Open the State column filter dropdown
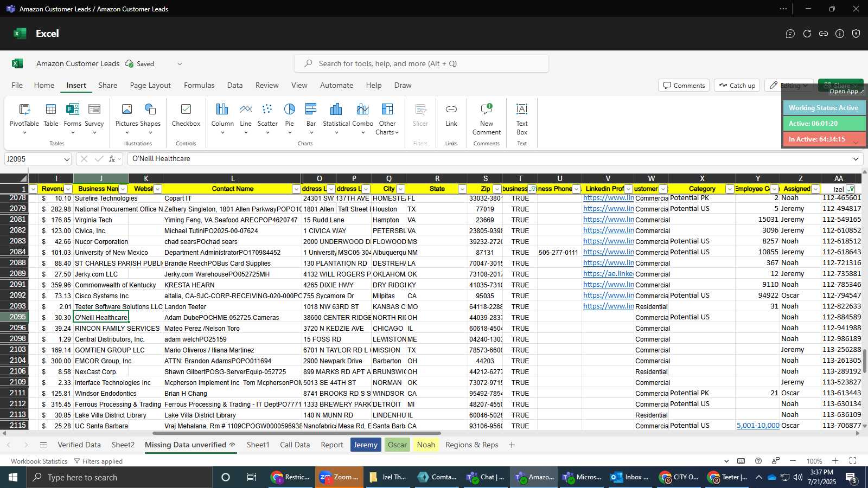The width and height of the screenshot is (868, 488). [x=462, y=189]
